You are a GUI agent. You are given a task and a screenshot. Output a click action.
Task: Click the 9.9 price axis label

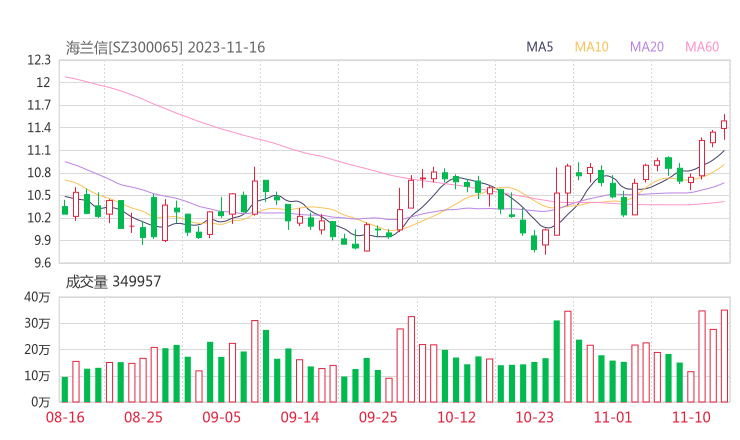tap(42, 241)
